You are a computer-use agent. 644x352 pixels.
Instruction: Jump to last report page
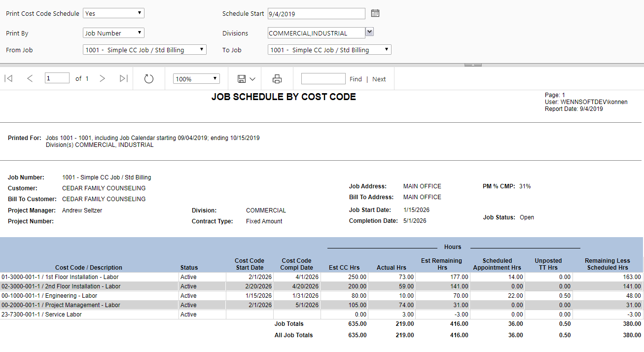(124, 78)
